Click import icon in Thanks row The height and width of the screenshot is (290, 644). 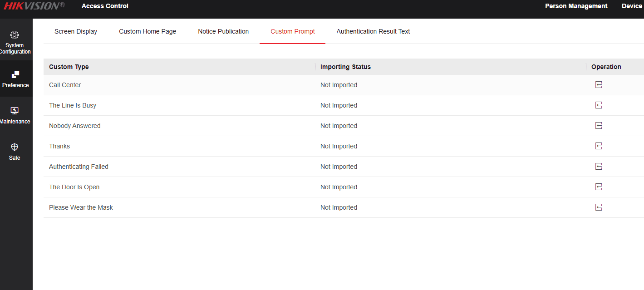click(x=599, y=146)
